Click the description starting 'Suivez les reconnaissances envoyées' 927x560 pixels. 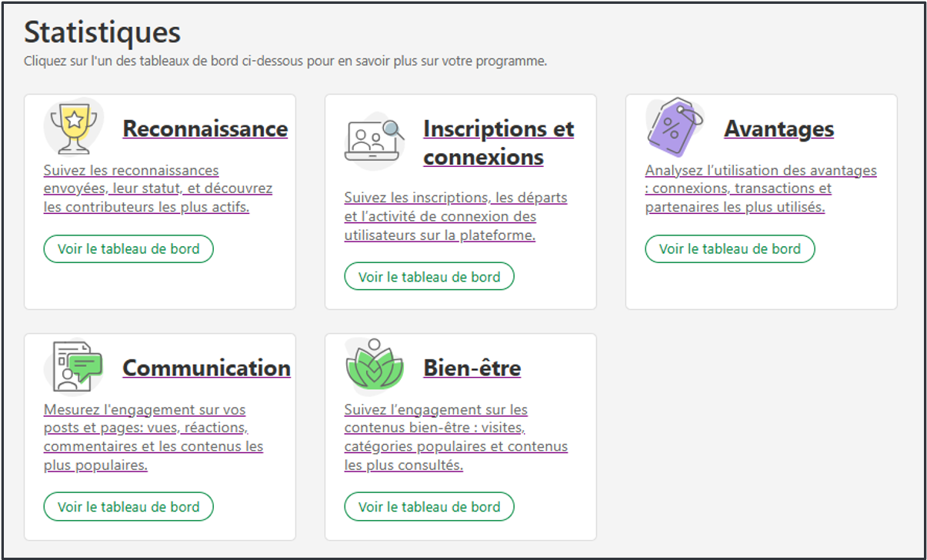tap(158, 188)
